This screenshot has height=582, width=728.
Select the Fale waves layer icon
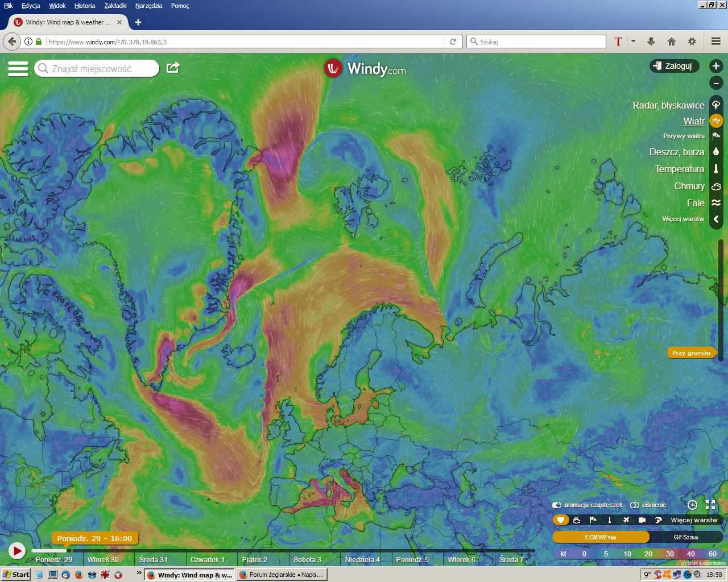[716, 203]
